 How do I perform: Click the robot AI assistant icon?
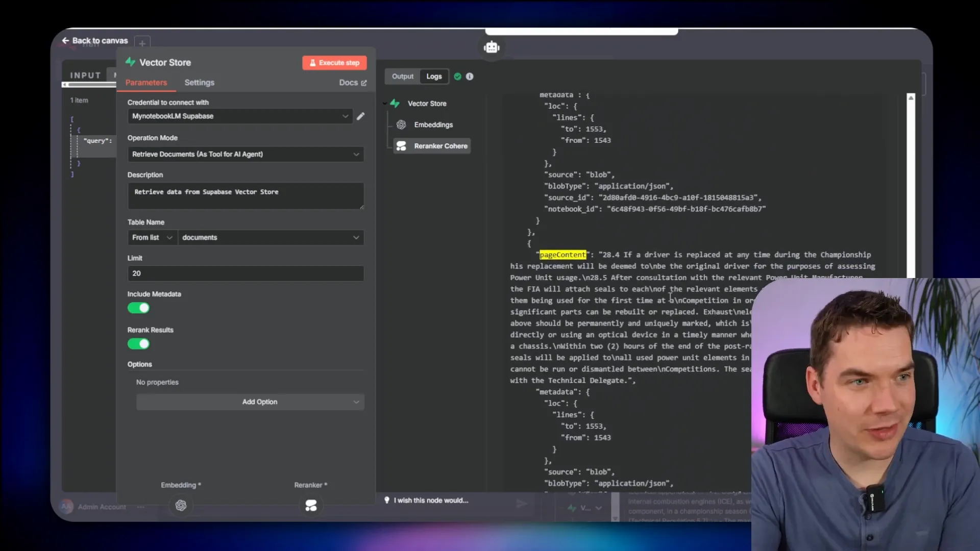[x=492, y=47]
